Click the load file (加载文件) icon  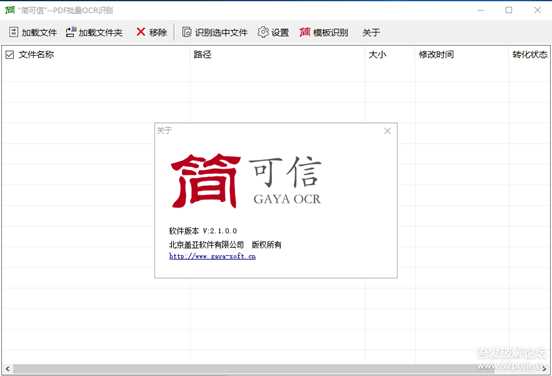click(13, 32)
